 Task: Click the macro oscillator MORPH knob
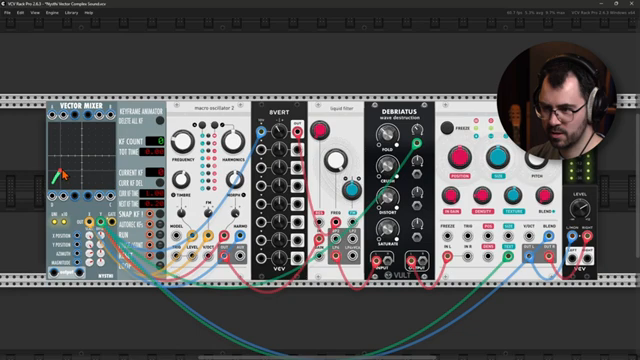[235, 179]
